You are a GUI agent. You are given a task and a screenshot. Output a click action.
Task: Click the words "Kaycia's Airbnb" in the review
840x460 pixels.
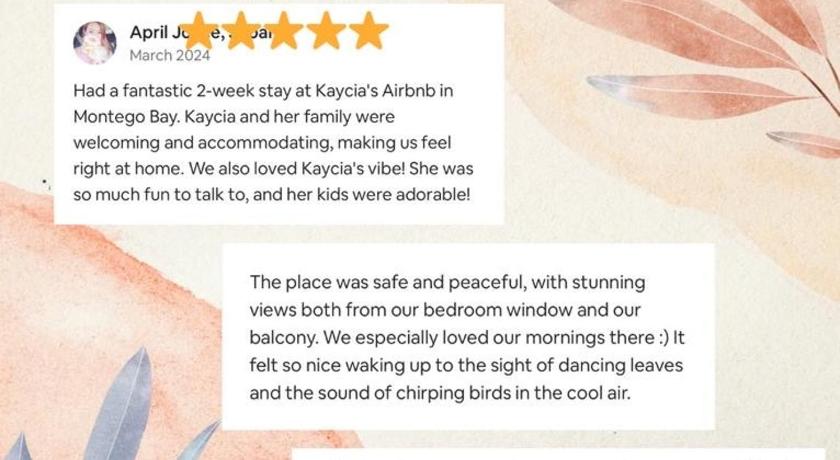click(375, 91)
